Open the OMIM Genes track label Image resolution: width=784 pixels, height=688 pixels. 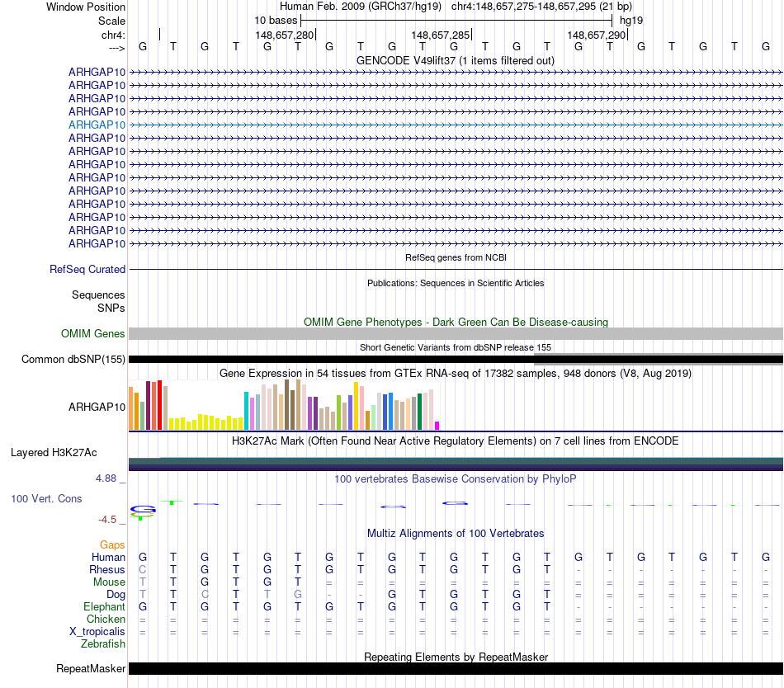(93, 334)
